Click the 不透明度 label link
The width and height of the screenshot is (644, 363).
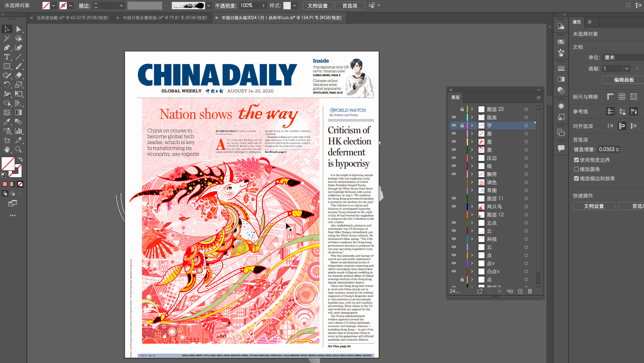click(225, 5)
